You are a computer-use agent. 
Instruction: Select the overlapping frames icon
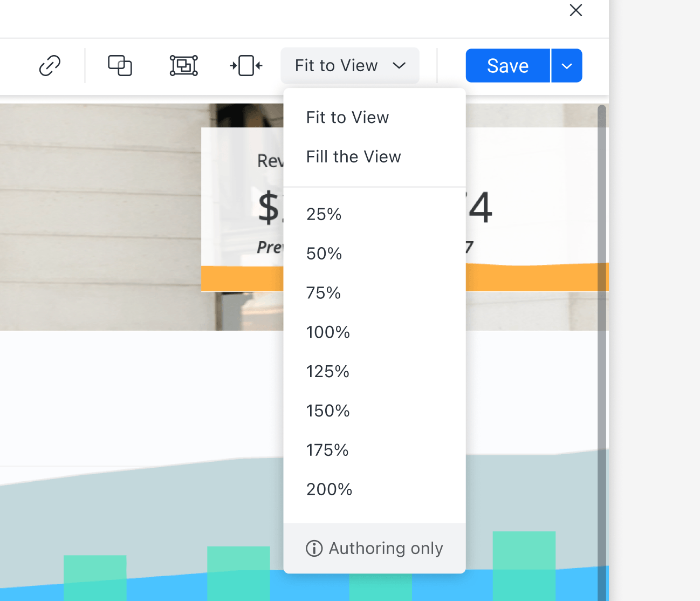coord(120,65)
